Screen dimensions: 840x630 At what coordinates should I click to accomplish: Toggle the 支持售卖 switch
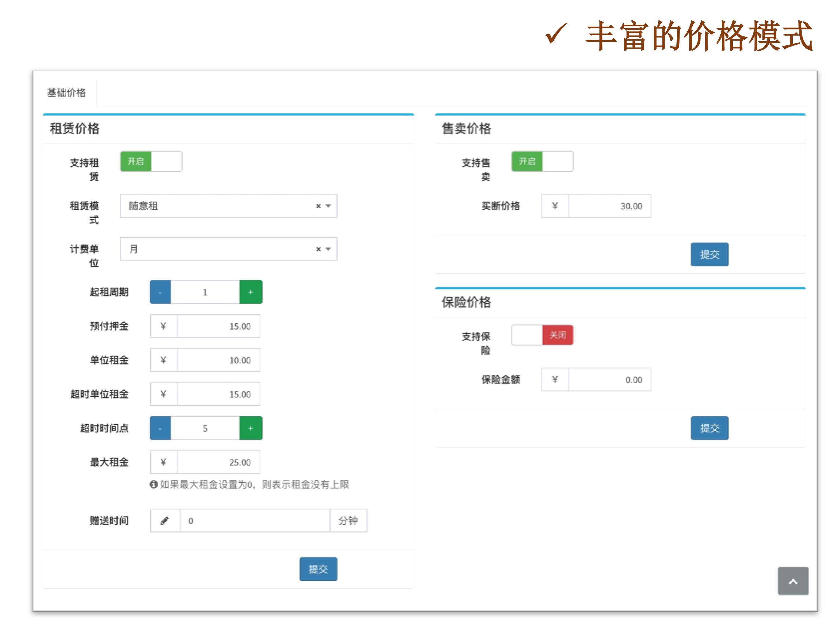[542, 161]
